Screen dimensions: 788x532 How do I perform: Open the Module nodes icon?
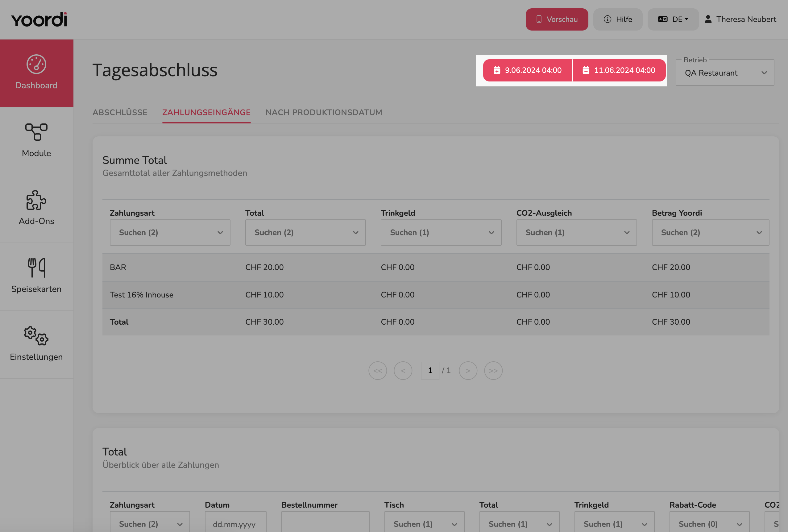point(36,132)
